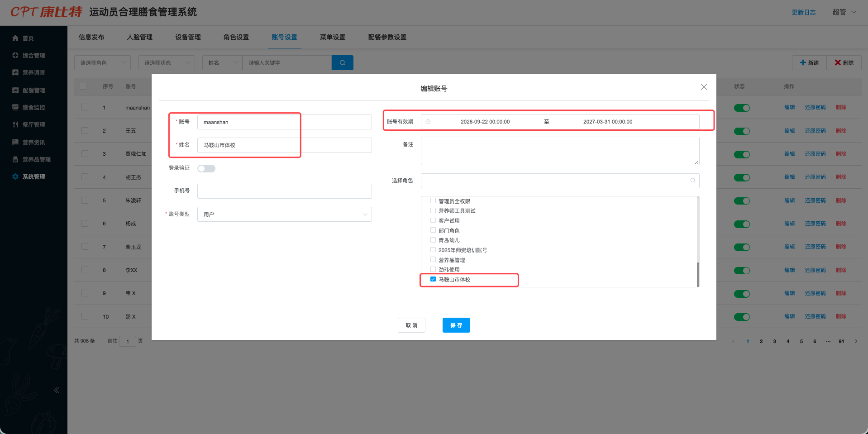Image resolution: width=868 pixels, height=434 pixels.
Task: Open the 姓名 search-type dropdown
Action: (x=222, y=62)
